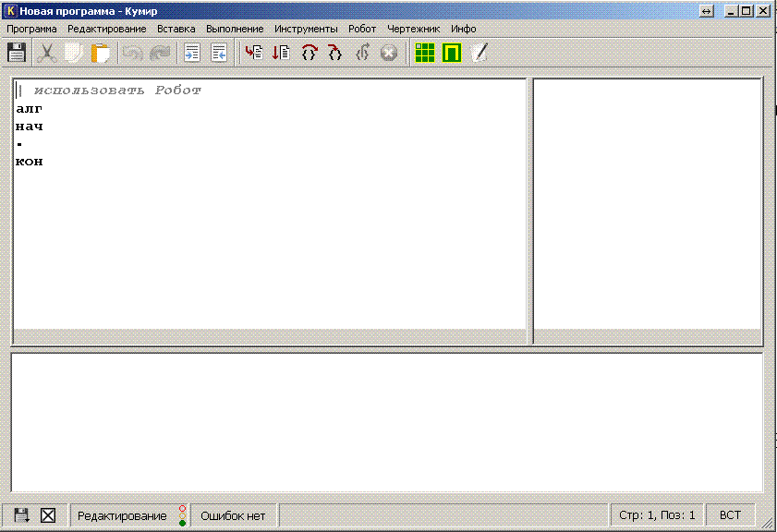Click 'Редактирование' mode in status bar
The width and height of the screenshot is (777, 532).
122,515
